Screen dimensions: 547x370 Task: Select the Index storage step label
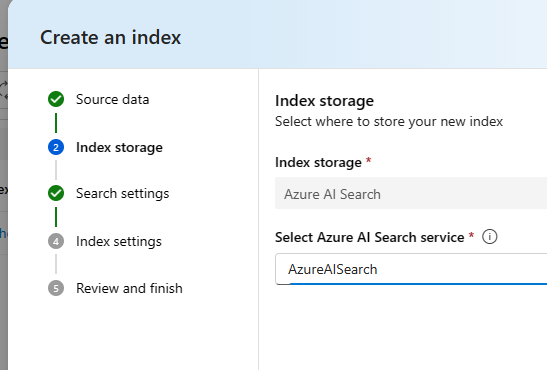coord(119,148)
